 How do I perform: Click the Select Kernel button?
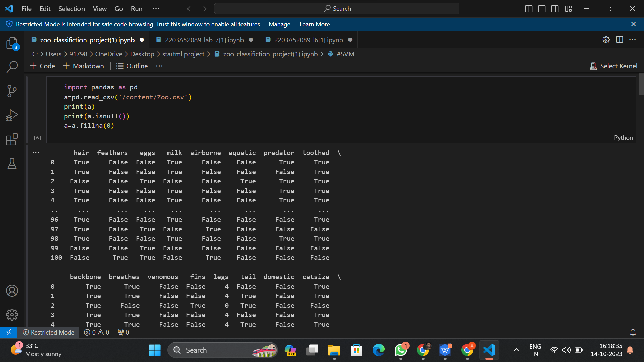click(613, 66)
